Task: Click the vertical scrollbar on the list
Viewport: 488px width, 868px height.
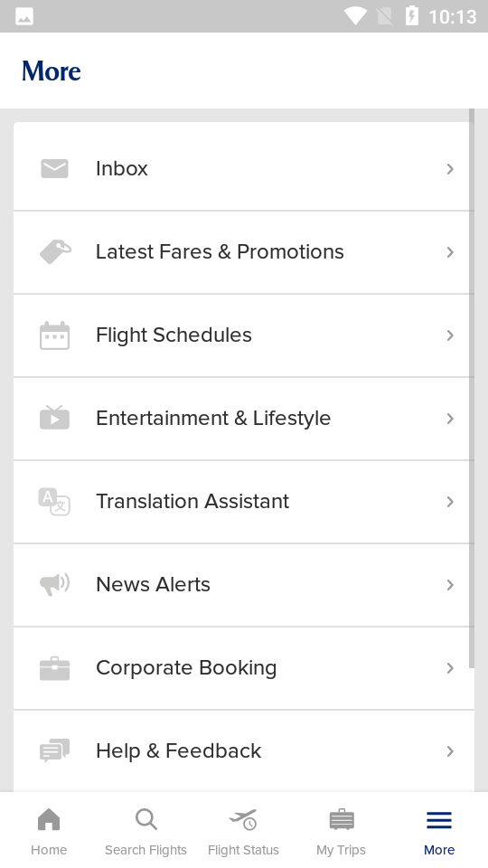Action: pos(472,388)
